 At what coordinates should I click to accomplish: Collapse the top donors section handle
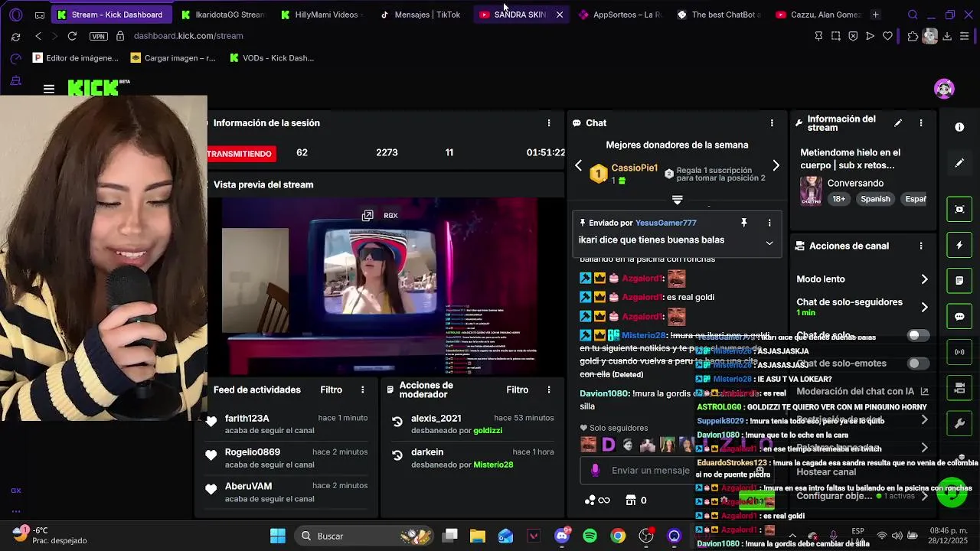tap(677, 200)
